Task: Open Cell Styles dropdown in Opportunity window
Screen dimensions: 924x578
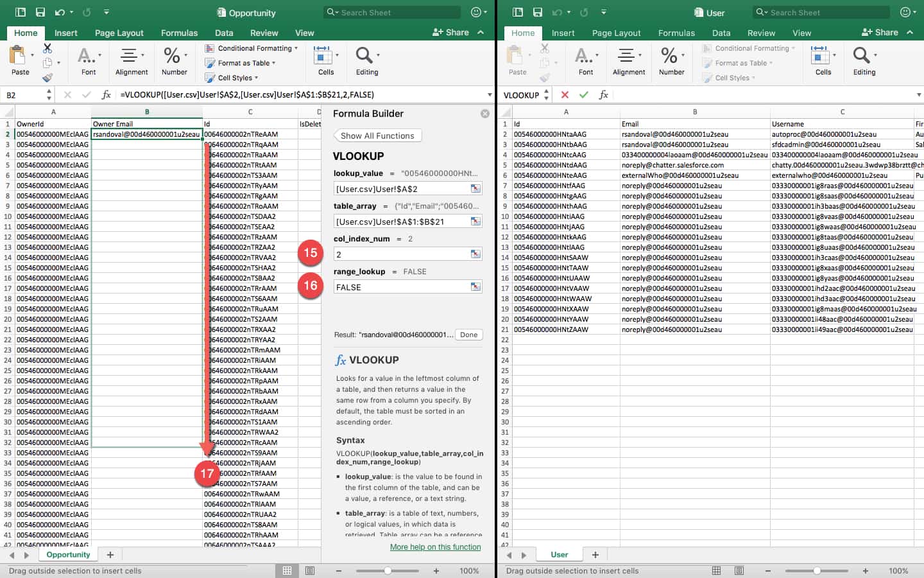Action: tap(235, 78)
